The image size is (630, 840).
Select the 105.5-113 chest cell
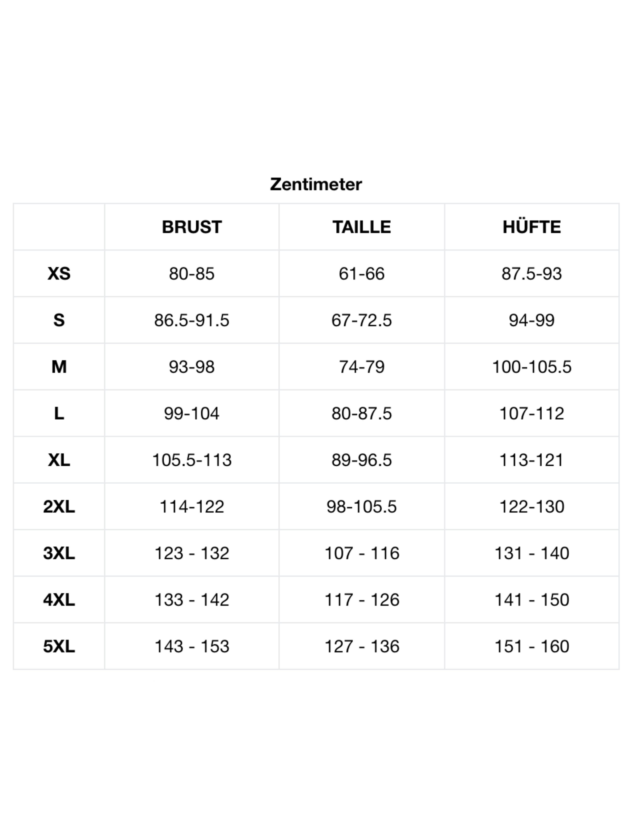[192, 460]
